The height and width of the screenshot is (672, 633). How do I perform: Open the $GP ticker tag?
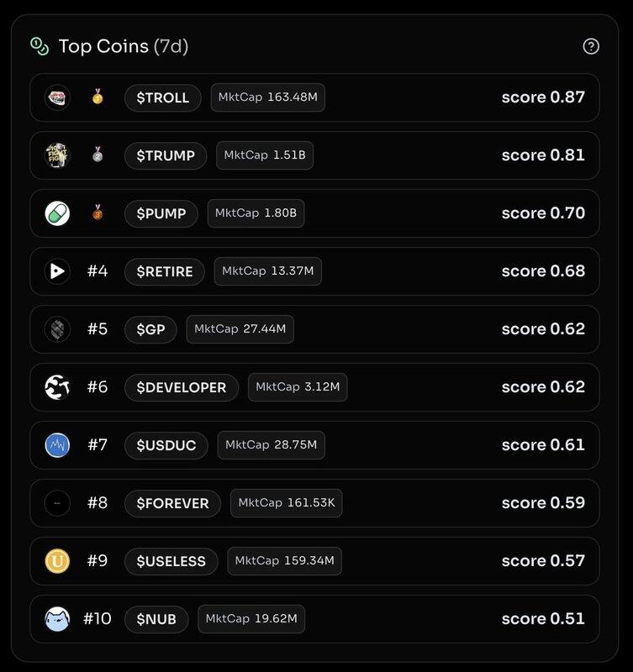point(151,329)
